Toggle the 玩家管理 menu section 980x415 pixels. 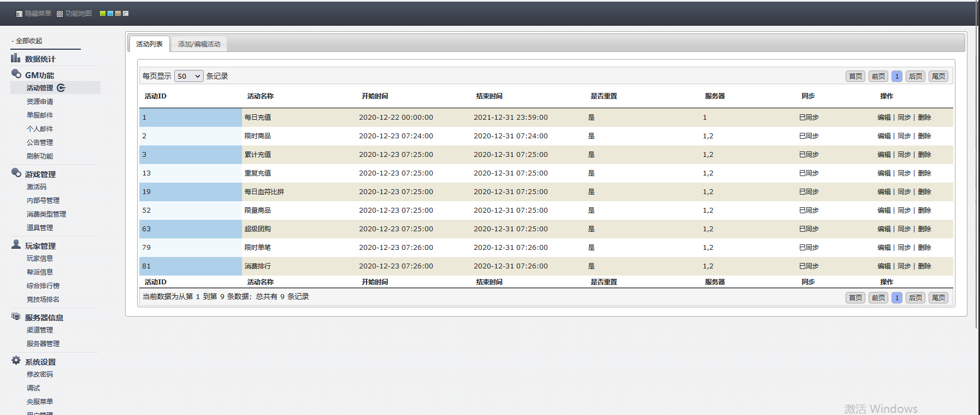click(40, 246)
